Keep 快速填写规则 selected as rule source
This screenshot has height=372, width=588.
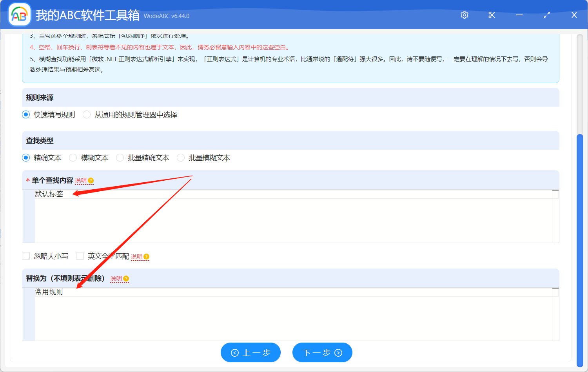26,114
